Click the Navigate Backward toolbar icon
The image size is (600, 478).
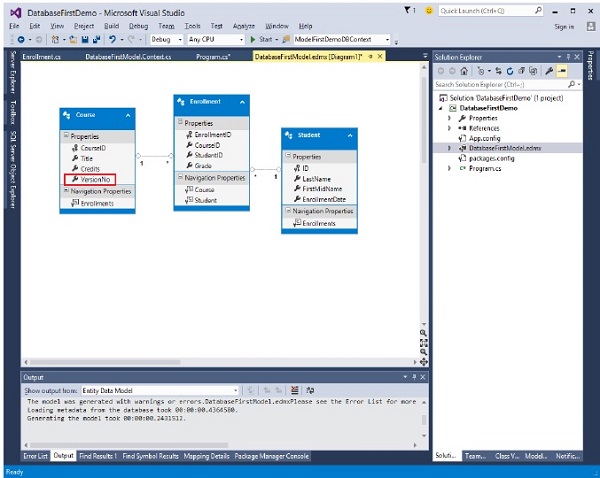pos(21,39)
